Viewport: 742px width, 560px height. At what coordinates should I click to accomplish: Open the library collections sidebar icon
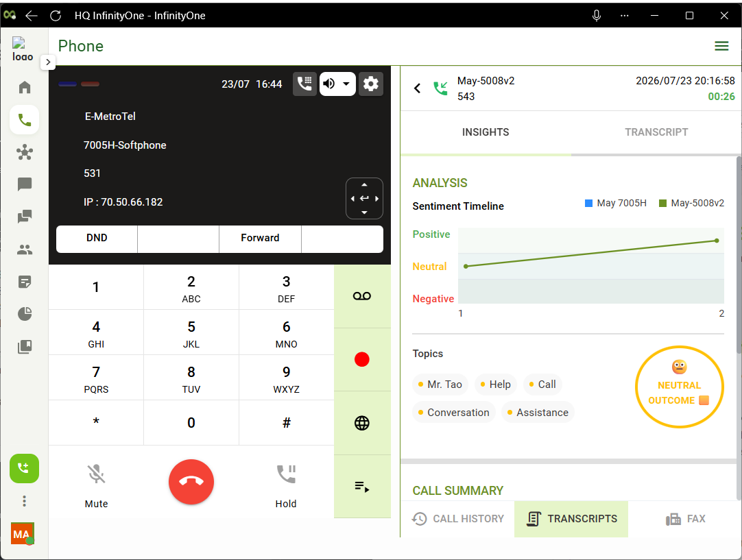(25, 347)
